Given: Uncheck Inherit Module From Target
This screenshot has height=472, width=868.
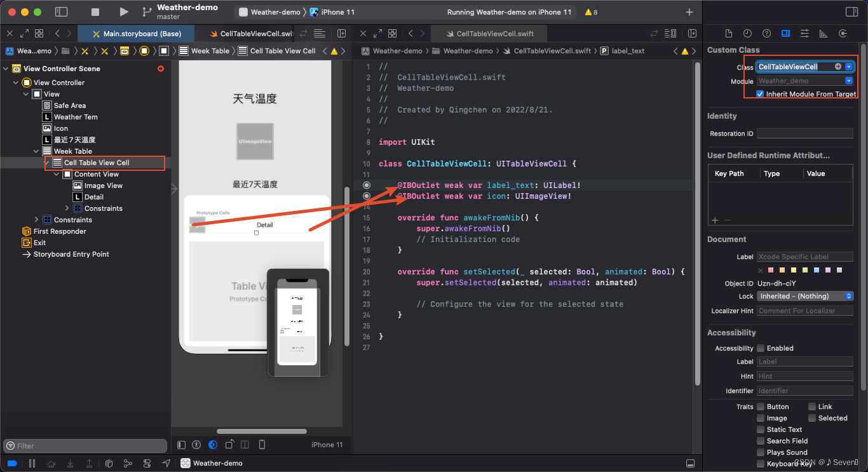Looking at the screenshot, I should coord(760,94).
